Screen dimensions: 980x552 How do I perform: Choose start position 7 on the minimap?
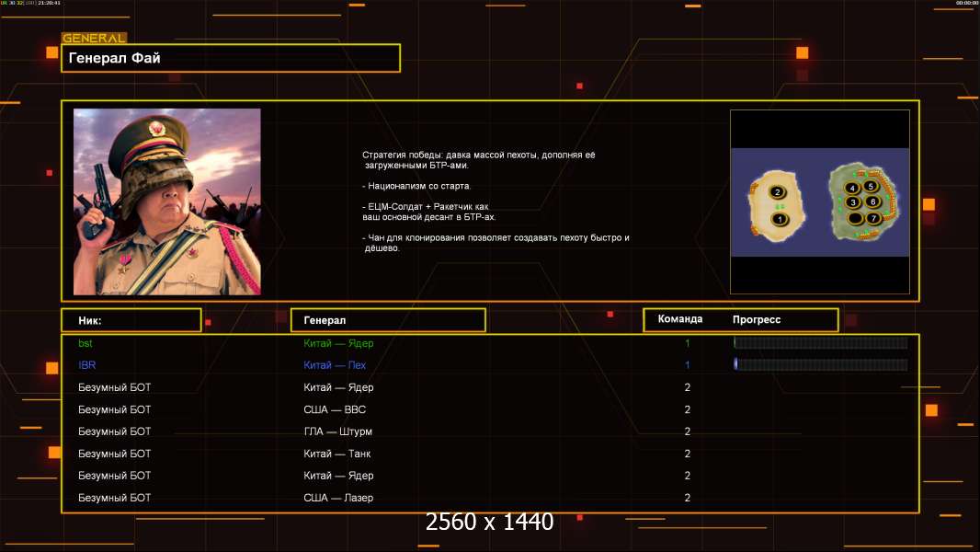point(872,218)
